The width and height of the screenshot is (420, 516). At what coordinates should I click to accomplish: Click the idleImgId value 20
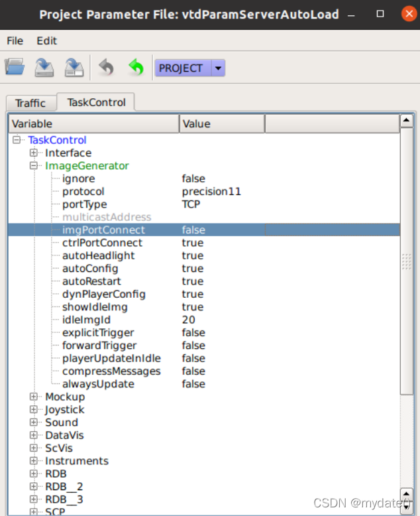click(x=189, y=320)
